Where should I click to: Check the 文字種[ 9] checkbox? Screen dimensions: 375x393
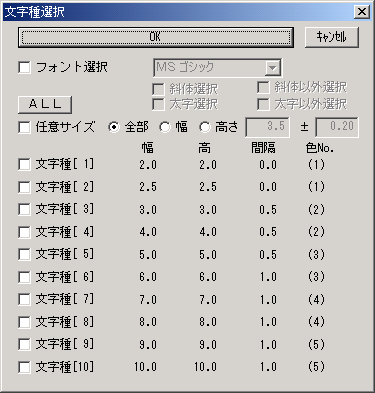[24, 345]
